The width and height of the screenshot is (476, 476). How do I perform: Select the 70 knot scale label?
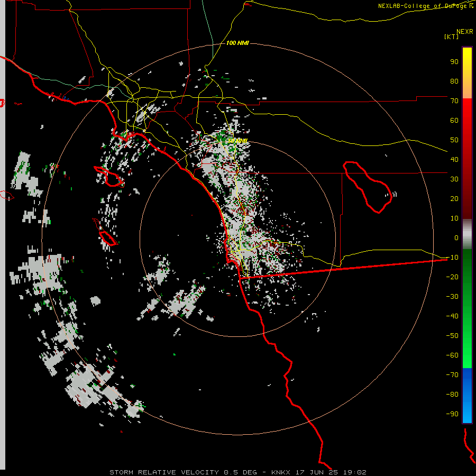coord(454,101)
